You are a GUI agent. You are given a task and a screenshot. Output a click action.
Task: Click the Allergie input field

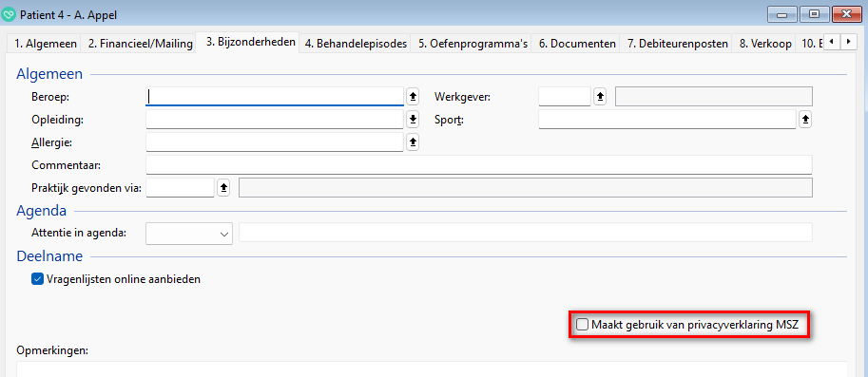pos(275,142)
